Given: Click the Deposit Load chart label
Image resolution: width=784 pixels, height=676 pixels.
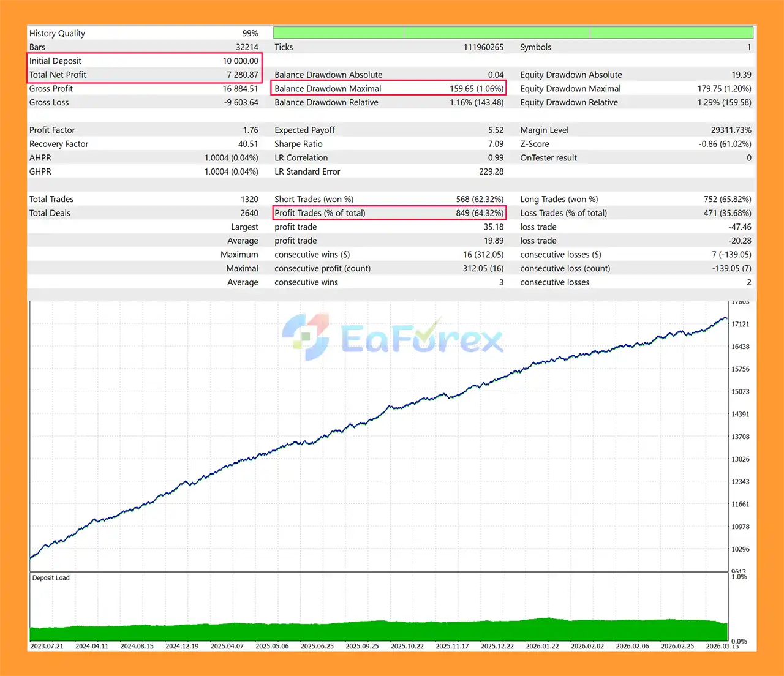Looking at the screenshot, I should (x=51, y=578).
